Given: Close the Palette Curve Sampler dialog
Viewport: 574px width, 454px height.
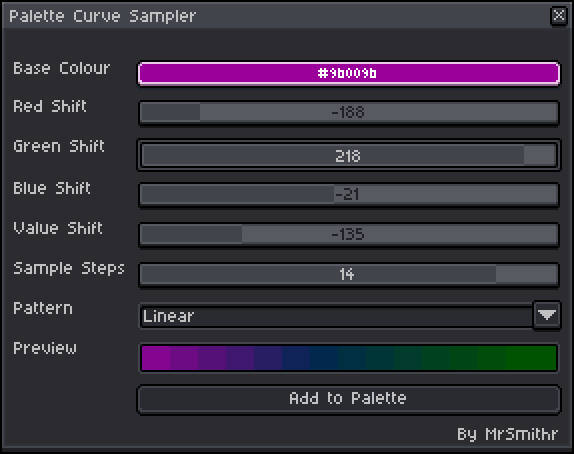Looking at the screenshot, I should (559, 16).
